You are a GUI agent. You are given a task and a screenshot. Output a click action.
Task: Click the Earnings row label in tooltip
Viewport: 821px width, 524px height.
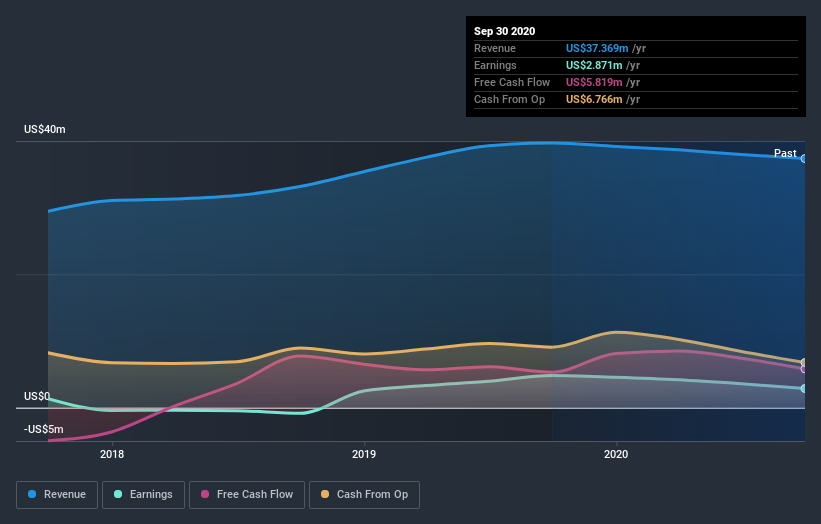(x=495, y=65)
